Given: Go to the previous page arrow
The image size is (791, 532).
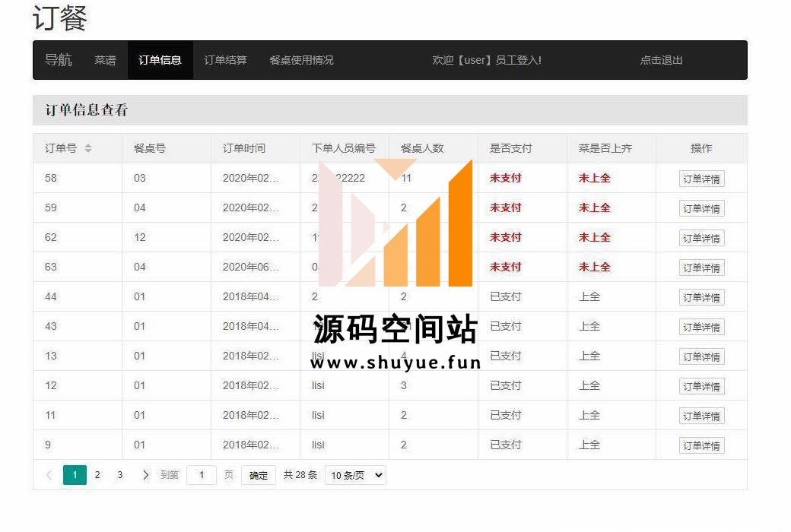Looking at the screenshot, I should pyautogui.click(x=49, y=475).
